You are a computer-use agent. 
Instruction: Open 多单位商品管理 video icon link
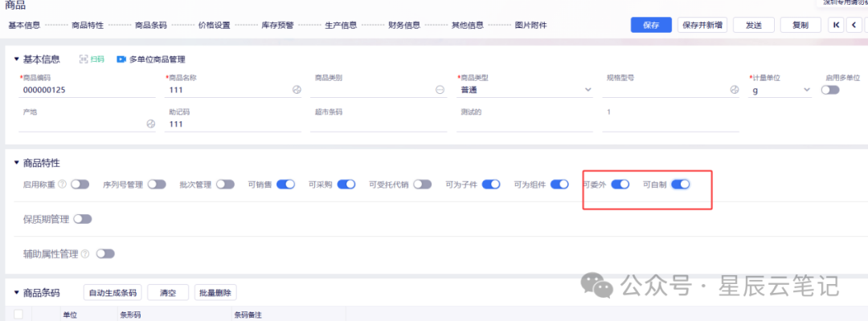(150, 59)
